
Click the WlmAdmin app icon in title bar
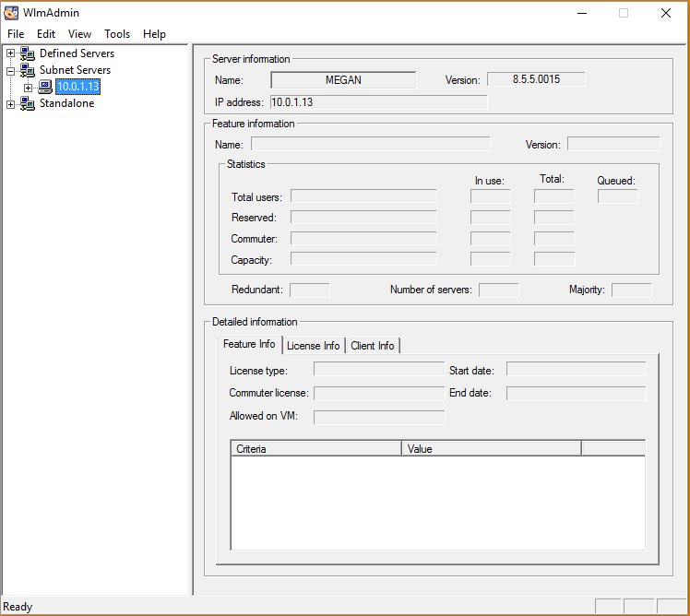click(x=11, y=13)
